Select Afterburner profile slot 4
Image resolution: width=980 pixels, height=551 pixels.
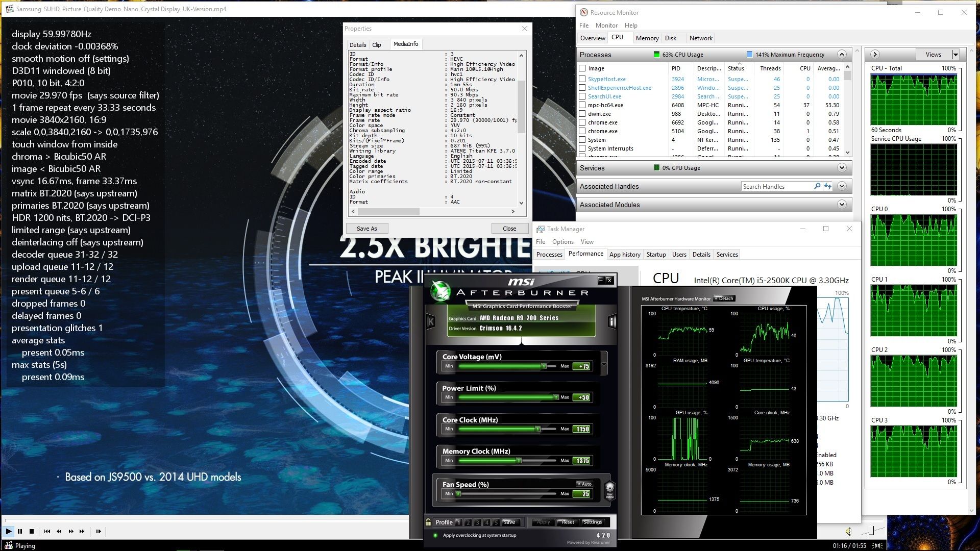(x=486, y=522)
